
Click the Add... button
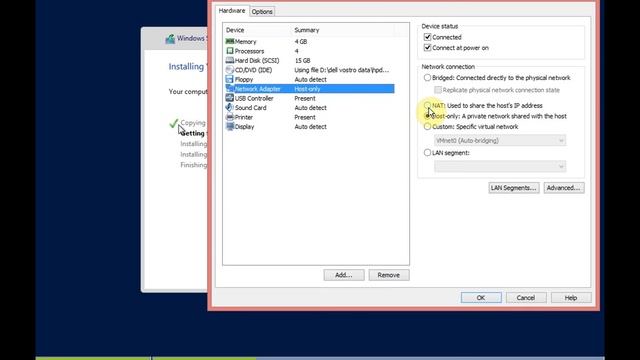coord(344,275)
